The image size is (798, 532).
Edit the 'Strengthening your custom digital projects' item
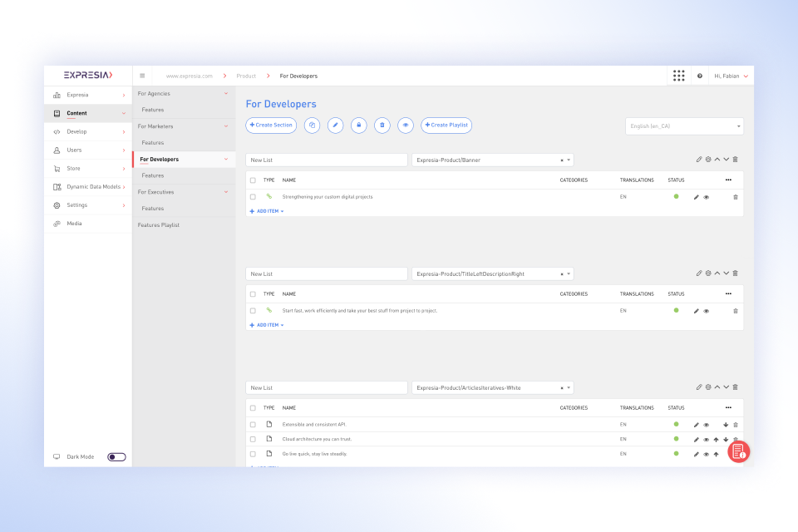[x=697, y=197]
